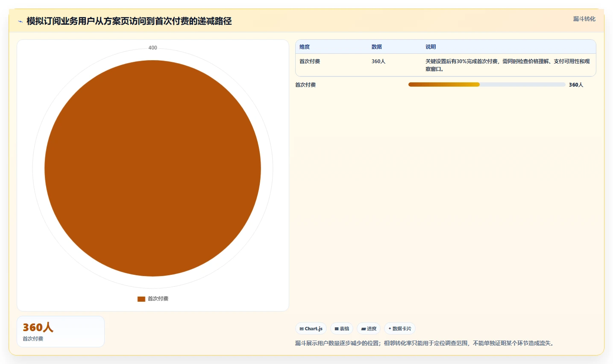Screen dimensions: 613x364
Task: Click the Chart.js chip
Action: (x=311, y=329)
